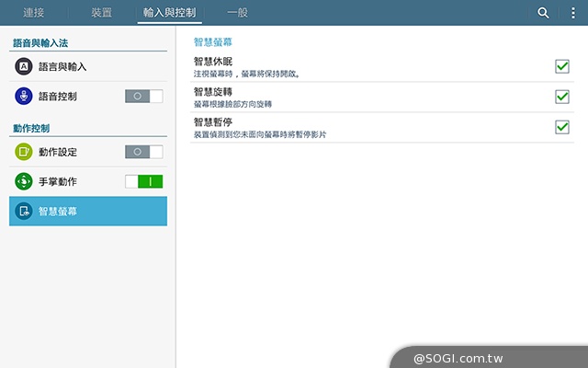Toggle the 語音控制 switch on
Viewport: 588px width, 368px height.
tap(144, 96)
